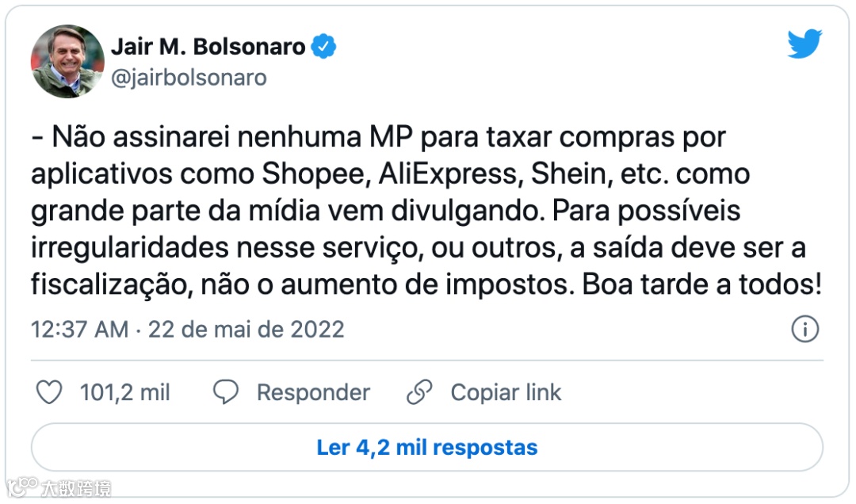This screenshot has width=856, height=504.
Task: Click the reply speech bubble icon
Action: click(226, 392)
